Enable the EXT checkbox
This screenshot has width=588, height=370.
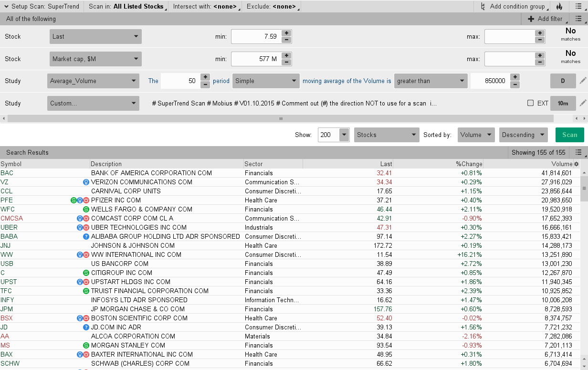point(530,103)
